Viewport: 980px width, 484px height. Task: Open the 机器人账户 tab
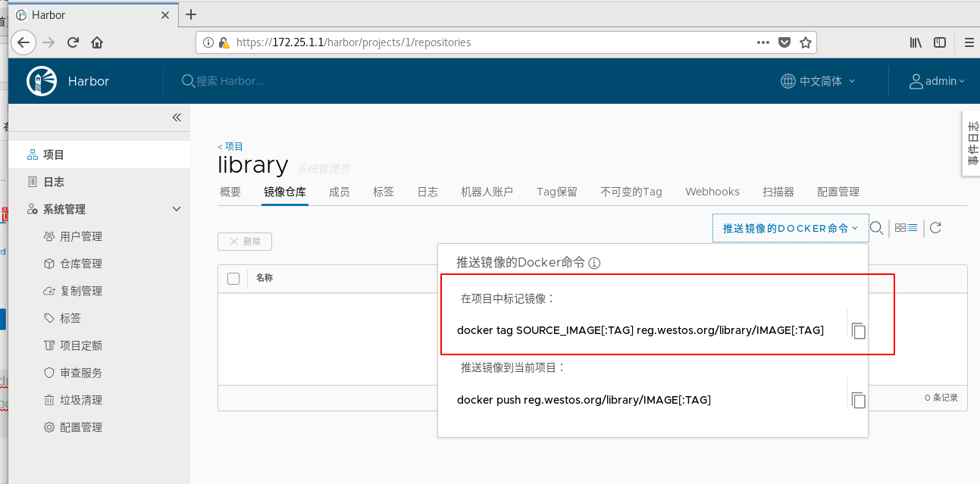click(x=487, y=192)
